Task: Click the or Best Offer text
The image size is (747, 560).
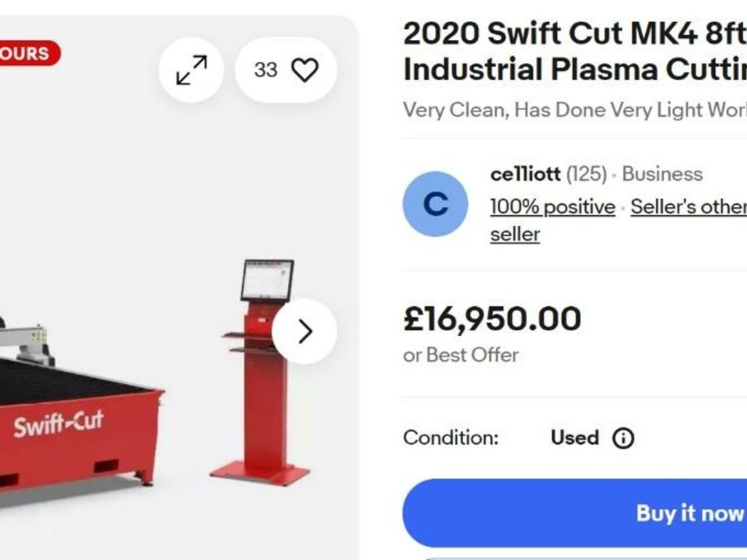Action: 461,355
